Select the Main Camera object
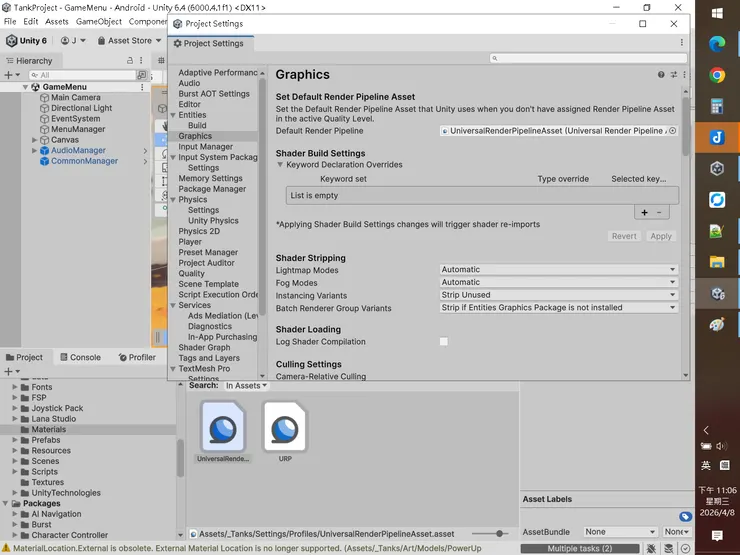740x555 pixels. click(76, 97)
